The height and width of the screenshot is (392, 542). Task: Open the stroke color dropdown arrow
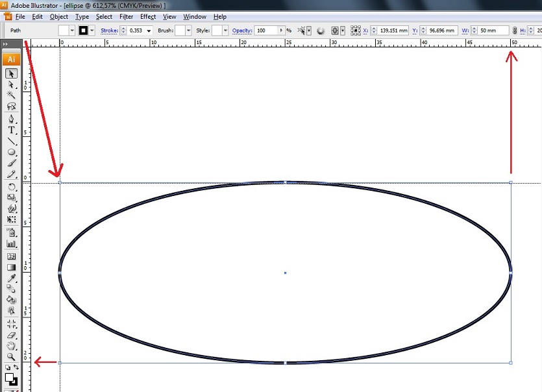tap(92, 31)
